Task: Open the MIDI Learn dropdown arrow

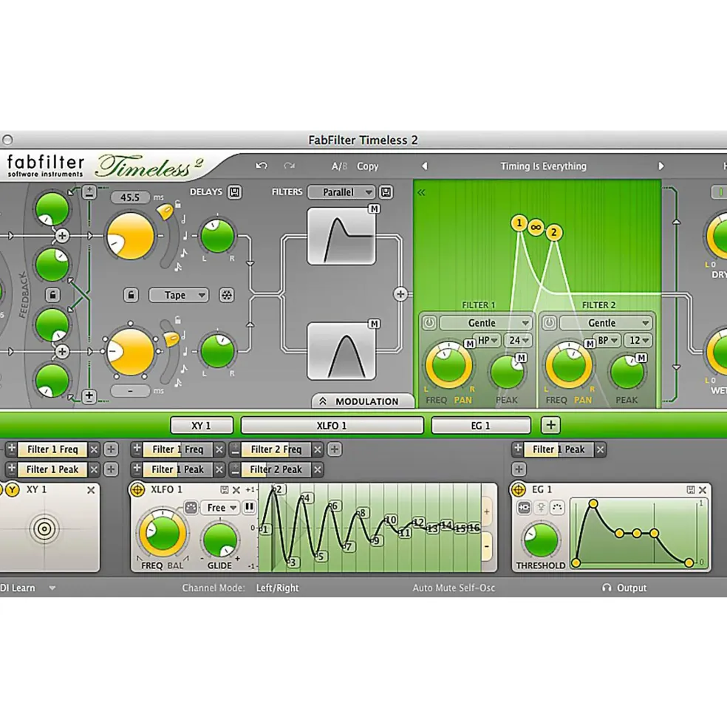Action: point(52,588)
